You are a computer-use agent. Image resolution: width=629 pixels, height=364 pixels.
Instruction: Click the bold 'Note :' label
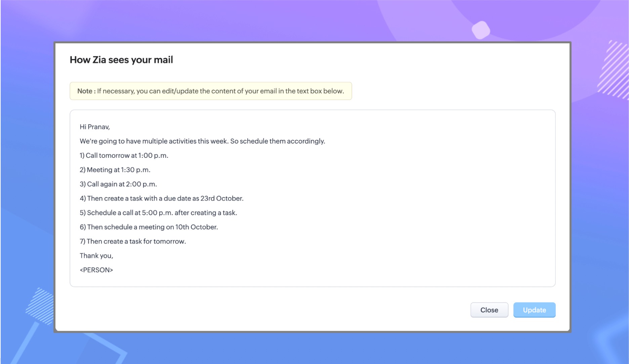point(86,91)
